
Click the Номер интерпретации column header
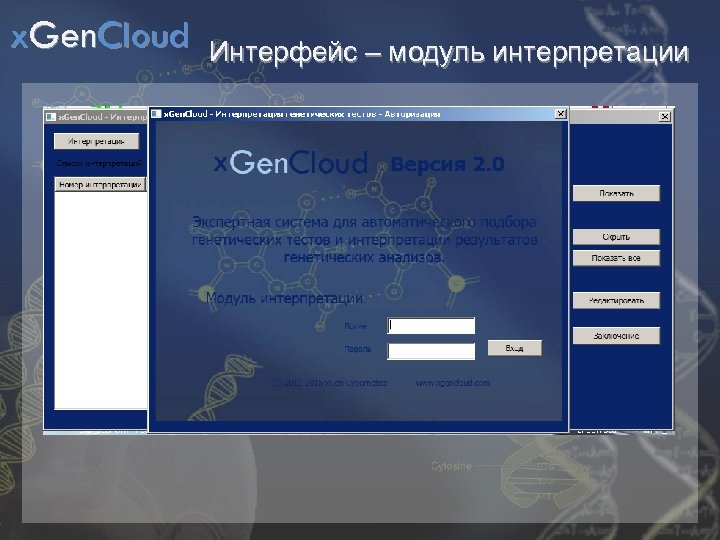pos(101,184)
